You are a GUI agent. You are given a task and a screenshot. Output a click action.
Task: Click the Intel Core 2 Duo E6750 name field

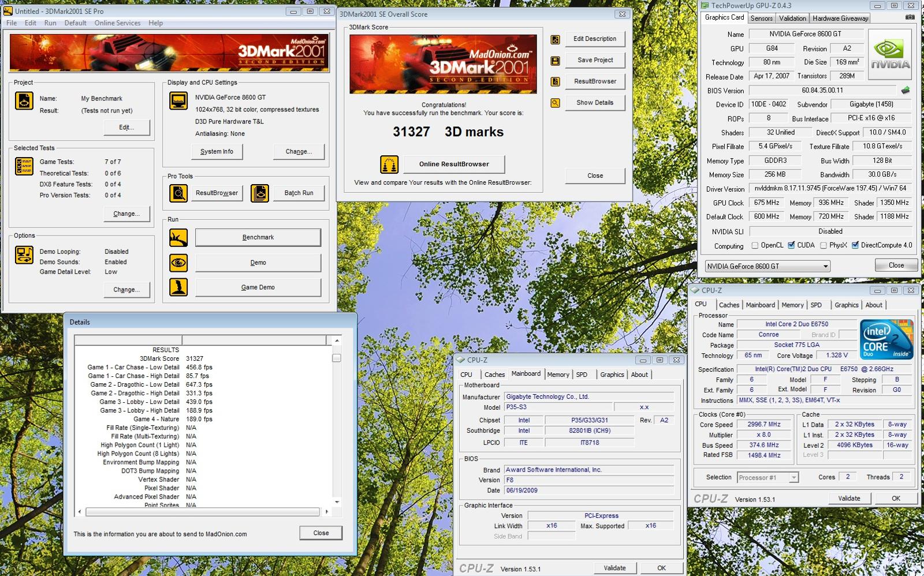coord(796,324)
